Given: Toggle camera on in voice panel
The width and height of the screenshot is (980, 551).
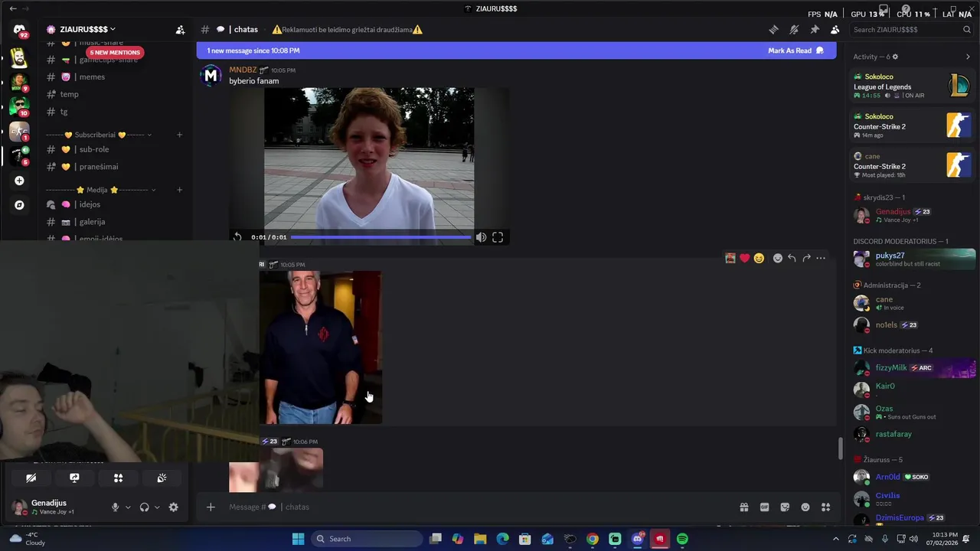Looking at the screenshot, I should point(31,478).
